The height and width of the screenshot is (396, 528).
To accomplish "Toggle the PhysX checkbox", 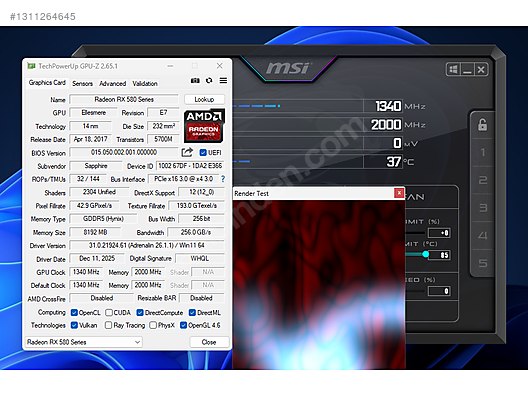I will click(x=153, y=325).
